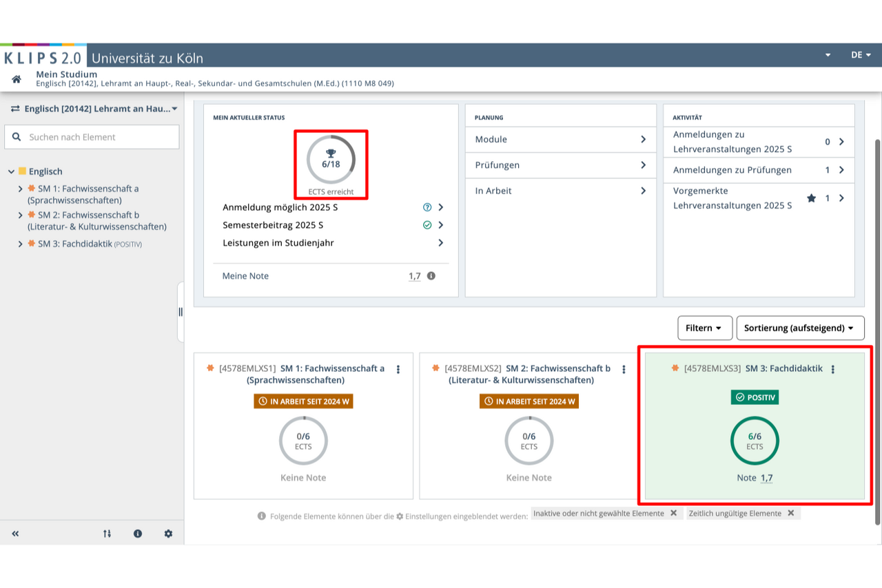882x588 pixels.
Task: Click IN ARBEIT SEIT 2024 W badge on SM 2
Action: (x=529, y=401)
